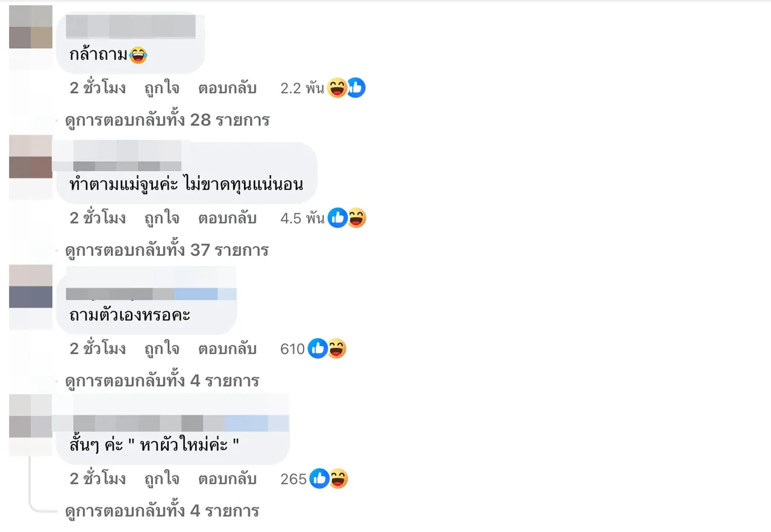Click ถูกใจ on the กล้าถาม comment
The image size is (771, 532).
(161, 88)
